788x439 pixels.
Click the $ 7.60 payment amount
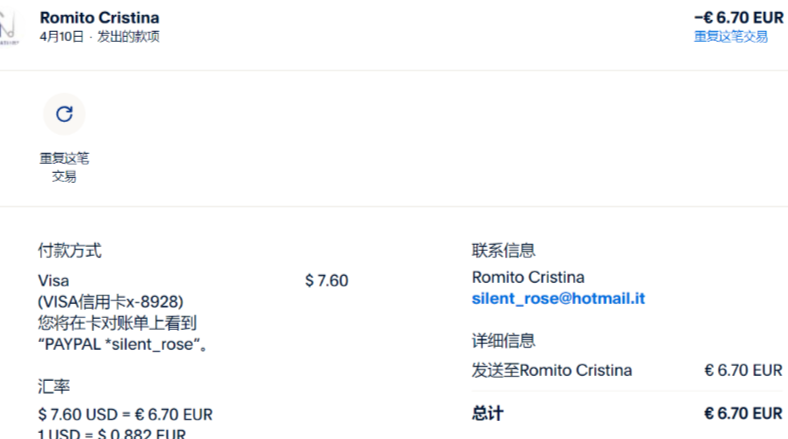(326, 280)
